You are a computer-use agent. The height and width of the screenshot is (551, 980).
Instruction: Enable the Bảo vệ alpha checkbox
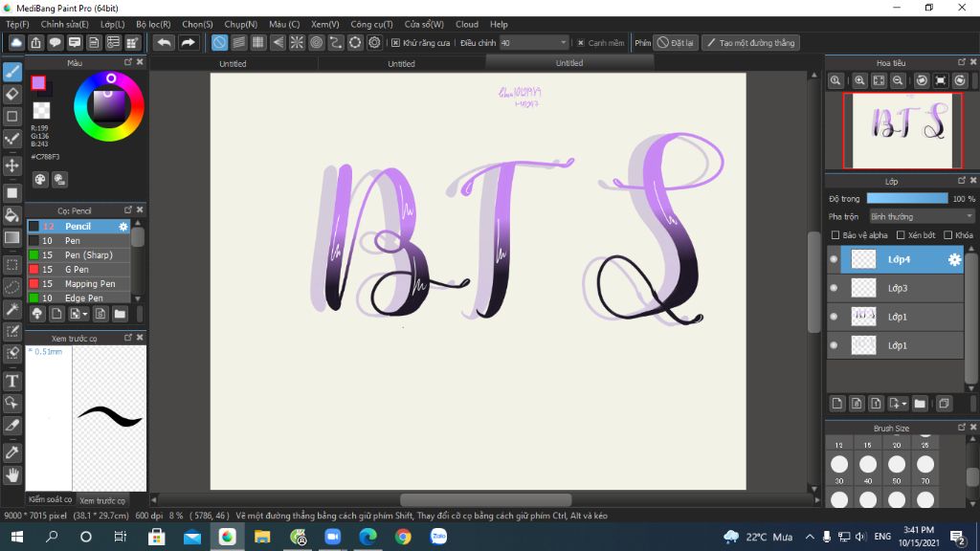[x=835, y=235]
